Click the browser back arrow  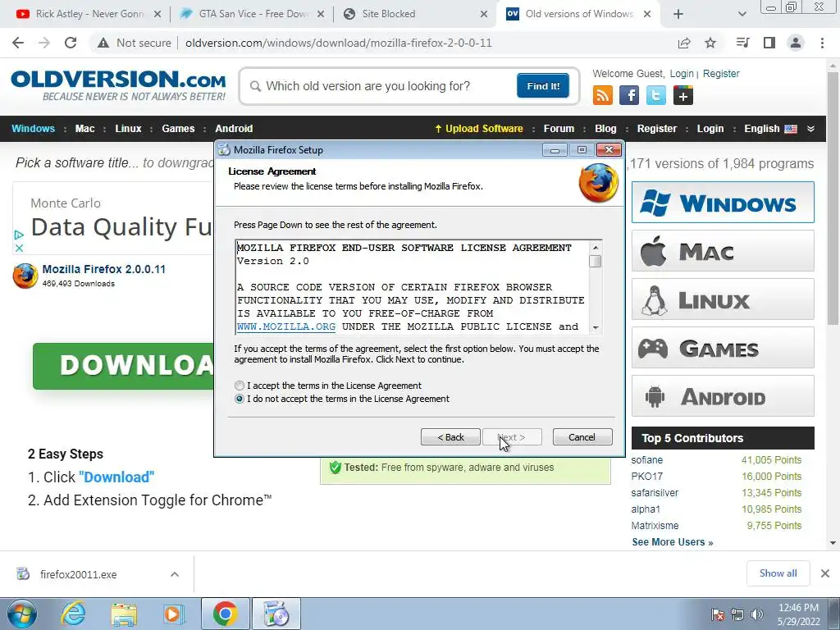click(18, 43)
